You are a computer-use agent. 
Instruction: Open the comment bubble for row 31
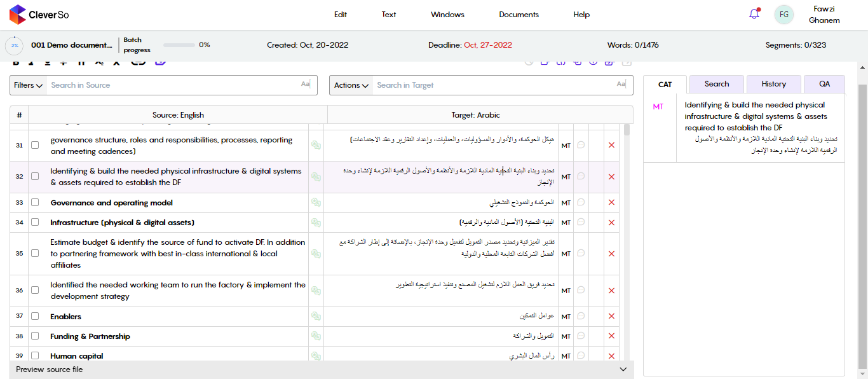(581, 145)
